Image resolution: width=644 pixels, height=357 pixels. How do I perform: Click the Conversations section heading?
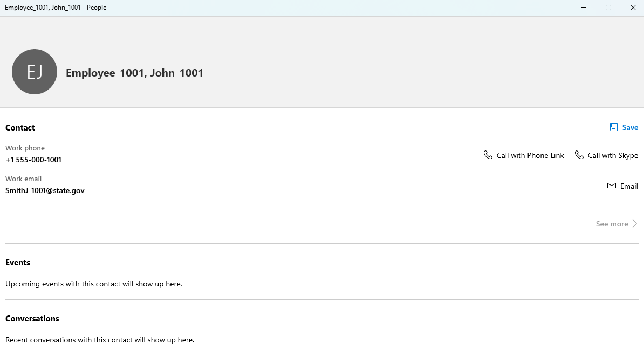click(32, 319)
